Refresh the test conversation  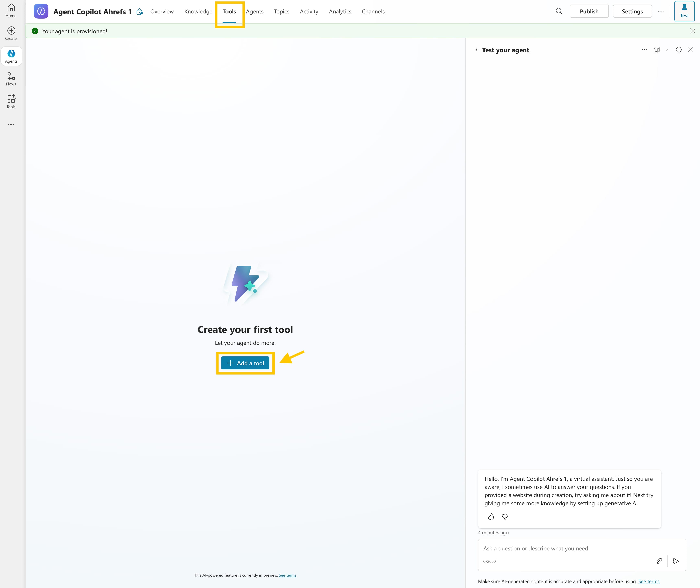click(x=678, y=50)
